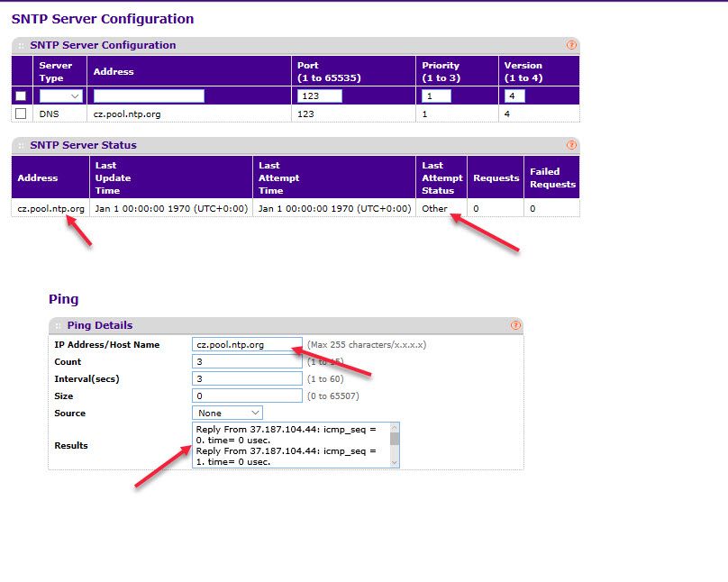Click the Interval(secs) field
The image size is (728, 582).
coord(247,378)
